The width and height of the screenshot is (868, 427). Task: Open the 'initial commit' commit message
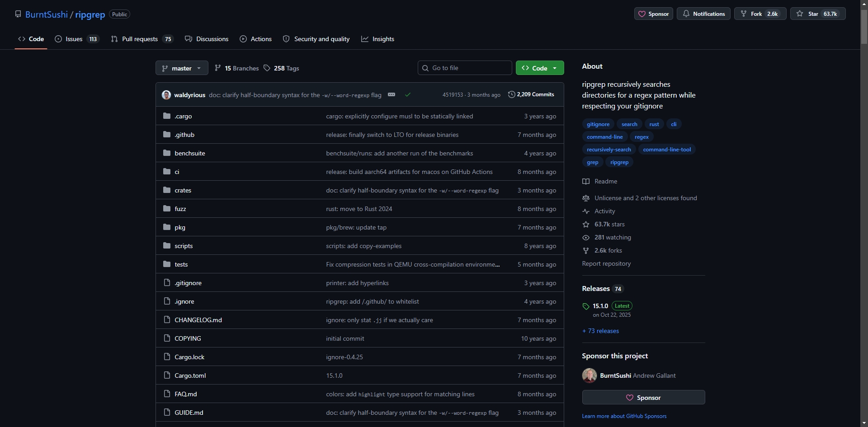(345, 338)
